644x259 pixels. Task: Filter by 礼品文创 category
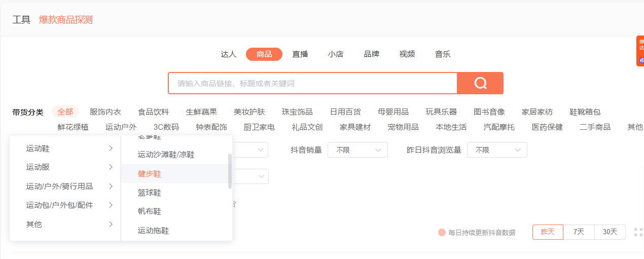point(307,127)
